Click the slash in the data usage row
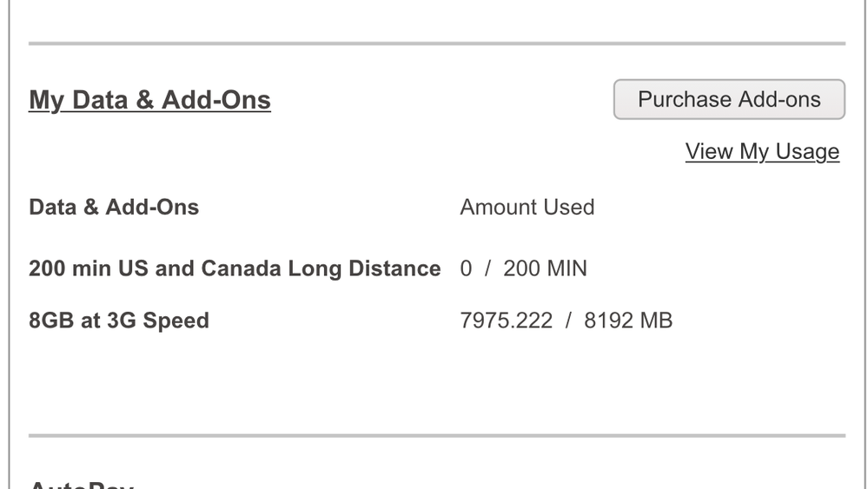Screen dimensions: 868x489 [568, 320]
